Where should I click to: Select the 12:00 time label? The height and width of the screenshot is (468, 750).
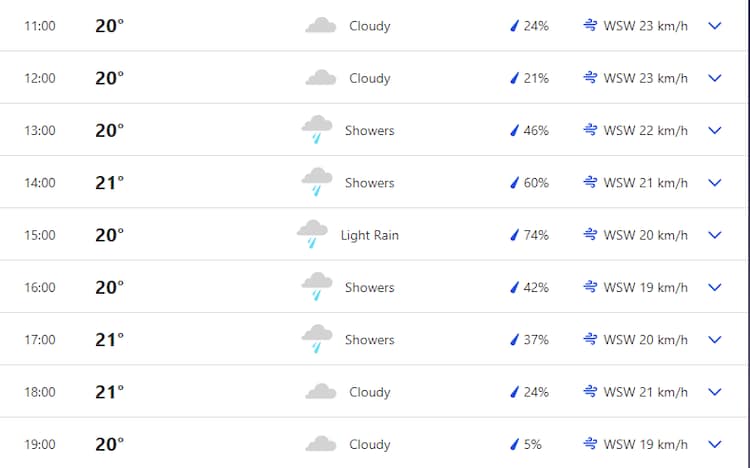pyautogui.click(x=40, y=78)
